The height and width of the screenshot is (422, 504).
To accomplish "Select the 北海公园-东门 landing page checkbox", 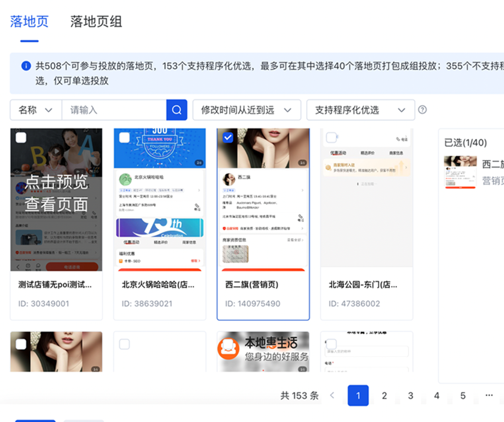I will (x=331, y=137).
